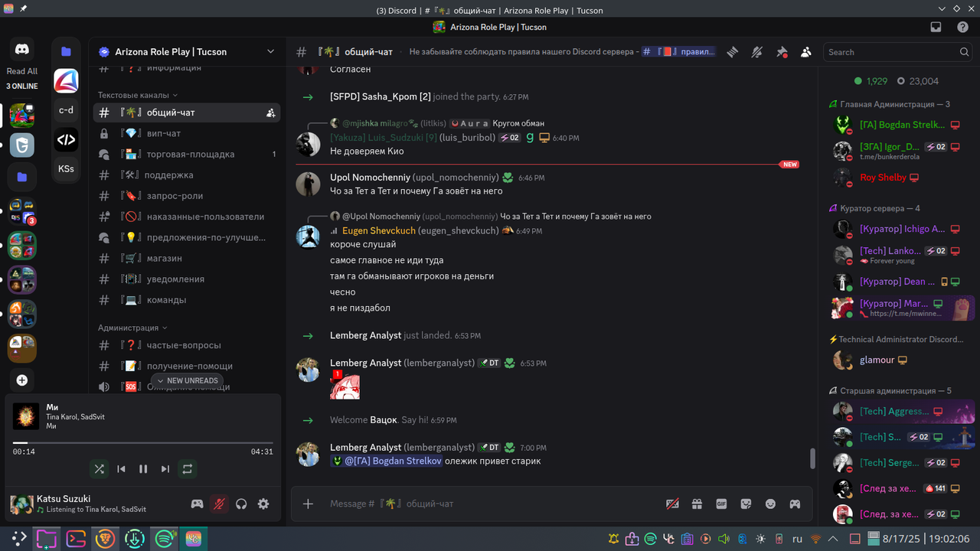Image resolution: width=980 pixels, height=551 pixels.
Task: Open the message attachment plus button
Action: click(x=308, y=504)
